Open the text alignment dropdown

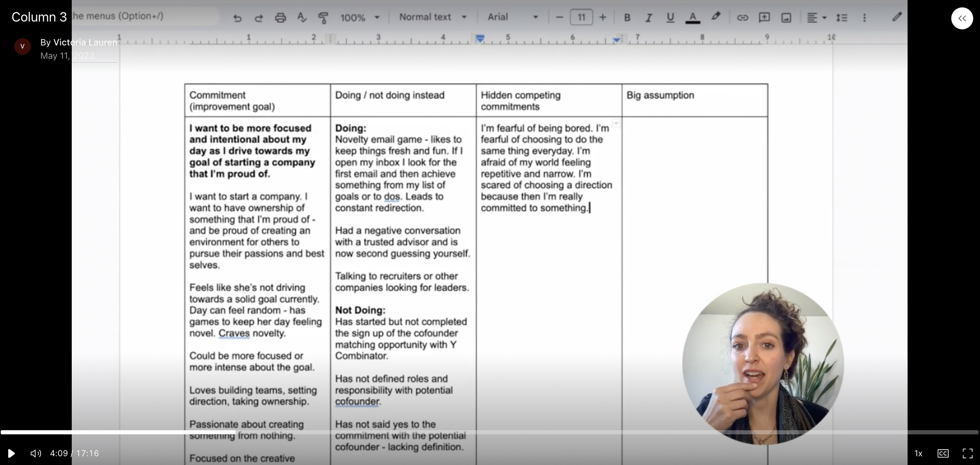[817, 17]
